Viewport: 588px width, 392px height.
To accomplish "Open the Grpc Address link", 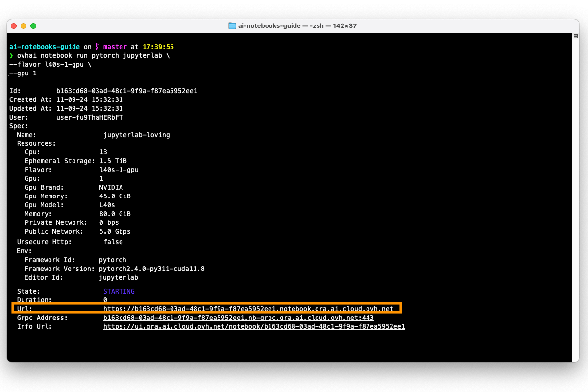I will tap(238, 318).
